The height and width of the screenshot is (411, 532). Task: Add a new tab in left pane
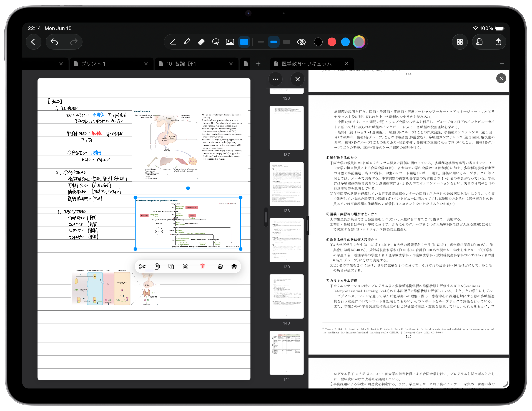tap(258, 64)
